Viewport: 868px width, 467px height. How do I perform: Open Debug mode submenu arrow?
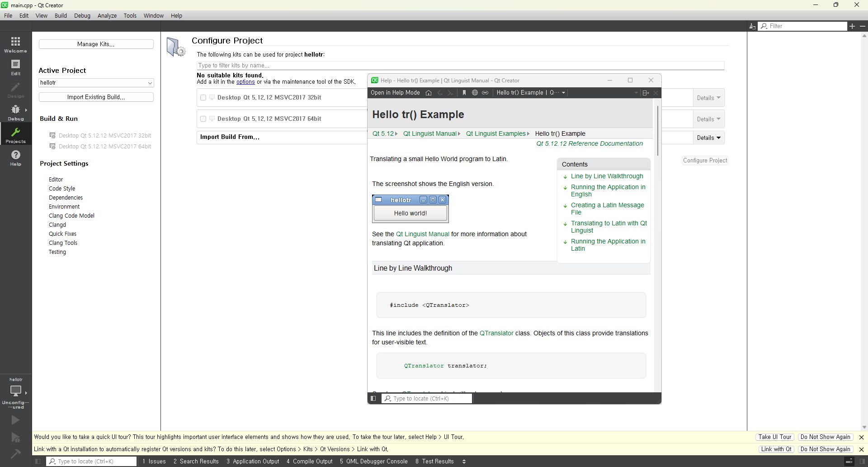point(26,110)
